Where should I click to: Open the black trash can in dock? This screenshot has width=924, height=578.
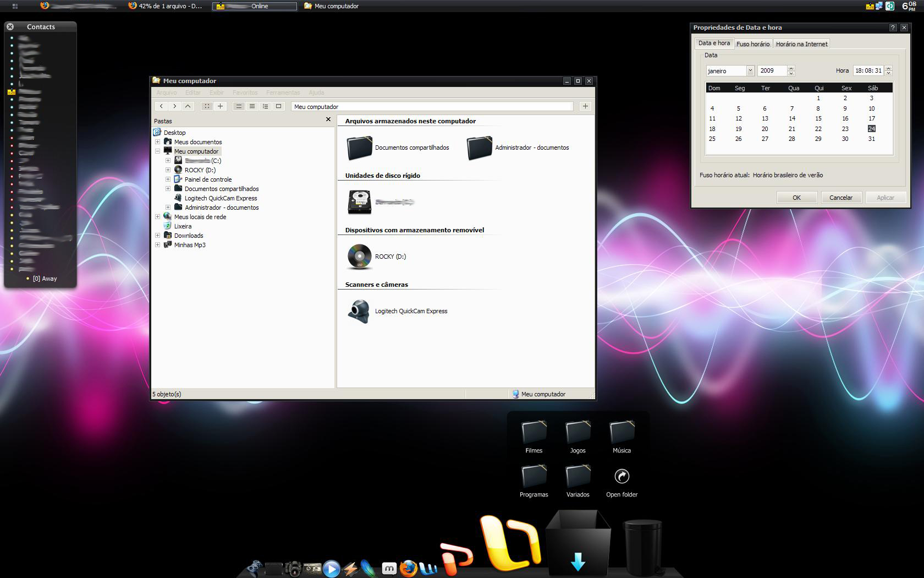pyautogui.click(x=642, y=548)
